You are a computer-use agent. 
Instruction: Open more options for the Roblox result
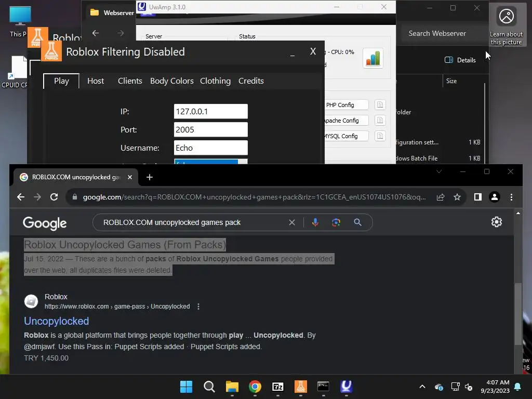(x=198, y=307)
